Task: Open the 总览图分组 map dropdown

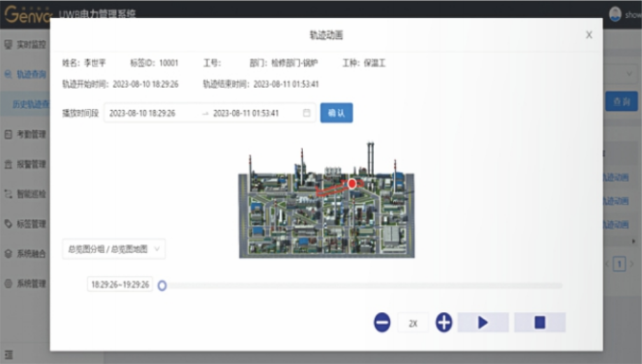Action: pyautogui.click(x=114, y=249)
